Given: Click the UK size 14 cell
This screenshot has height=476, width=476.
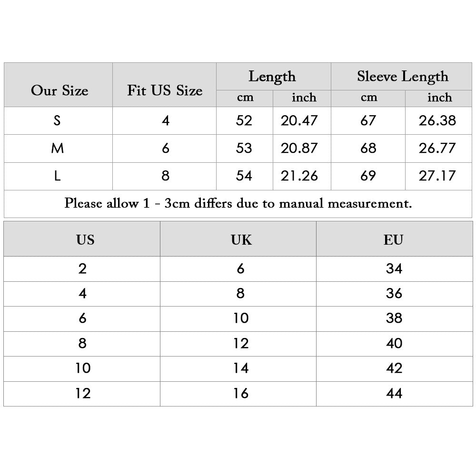Looking at the screenshot, I should click(x=241, y=368).
